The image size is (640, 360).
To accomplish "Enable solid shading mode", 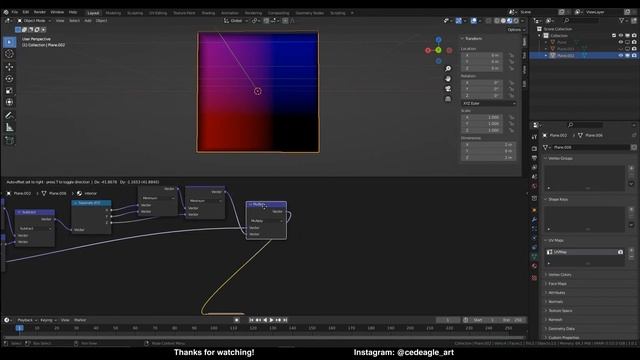I will tap(503, 20).
